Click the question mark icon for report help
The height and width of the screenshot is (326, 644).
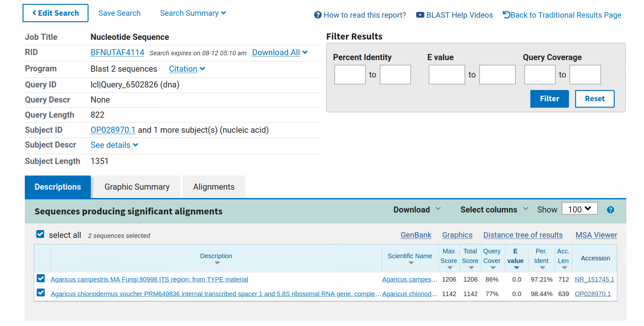(317, 15)
